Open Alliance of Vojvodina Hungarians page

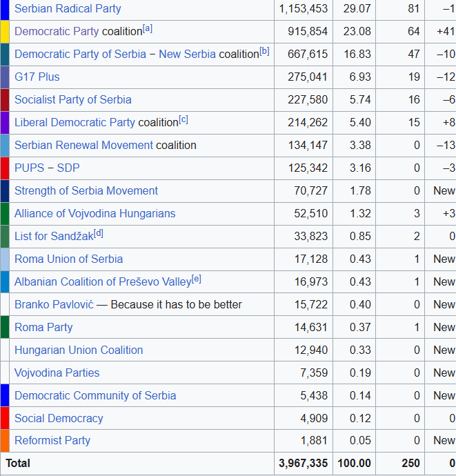click(x=95, y=214)
